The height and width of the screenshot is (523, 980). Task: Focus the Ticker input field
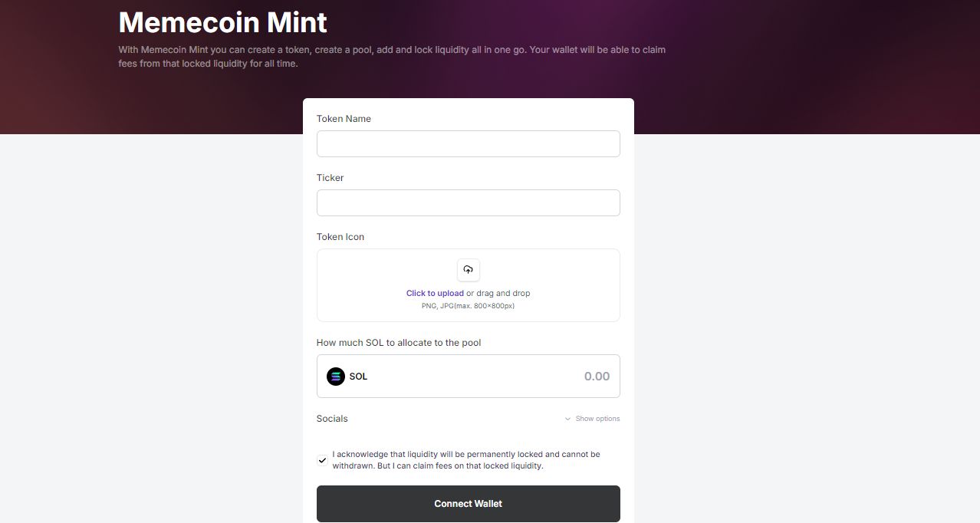(x=468, y=203)
